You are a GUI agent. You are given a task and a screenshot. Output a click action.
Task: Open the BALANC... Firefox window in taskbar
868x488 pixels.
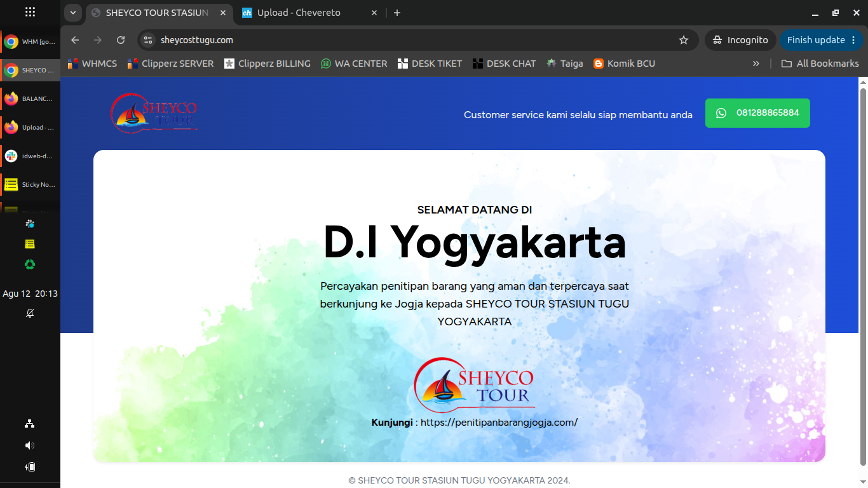[x=30, y=99]
